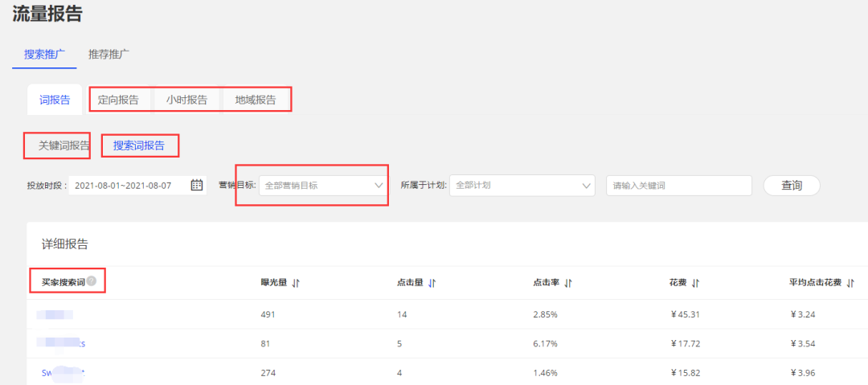Image resolution: width=868 pixels, height=385 pixels.
Task: Select the 搜索词报告 sub-tab
Action: click(139, 146)
